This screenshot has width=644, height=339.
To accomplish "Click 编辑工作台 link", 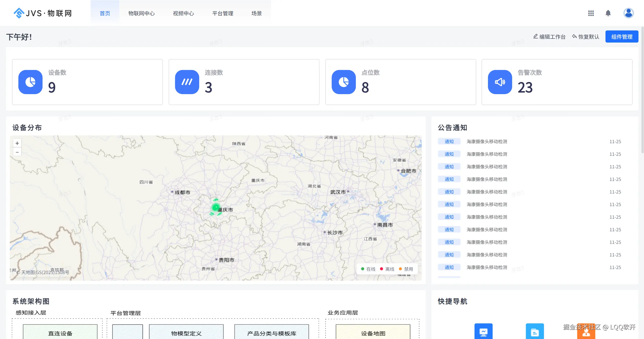I will tap(549, 37).
